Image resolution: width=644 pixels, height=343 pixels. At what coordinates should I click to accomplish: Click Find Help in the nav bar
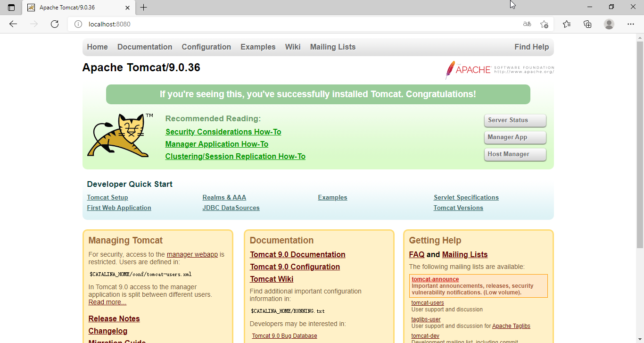tap(532, 47)
